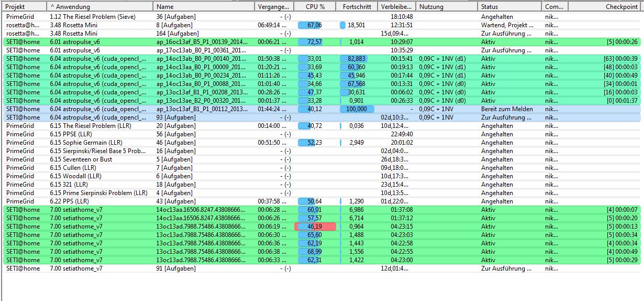This screenshot has width=644, height=301.
Task: Sort by the Fortschritt column header
Action: pos(357,7)
